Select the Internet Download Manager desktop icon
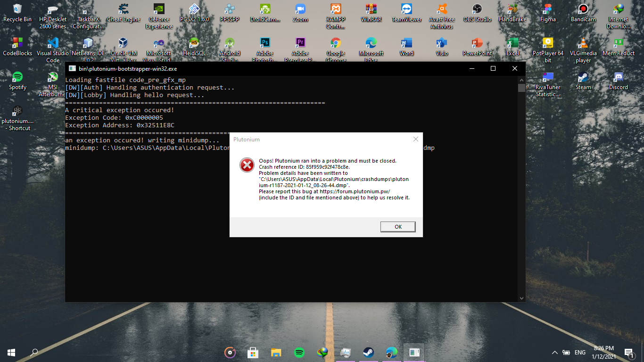This screenshot has width=644, height=362. coord(619,16)
